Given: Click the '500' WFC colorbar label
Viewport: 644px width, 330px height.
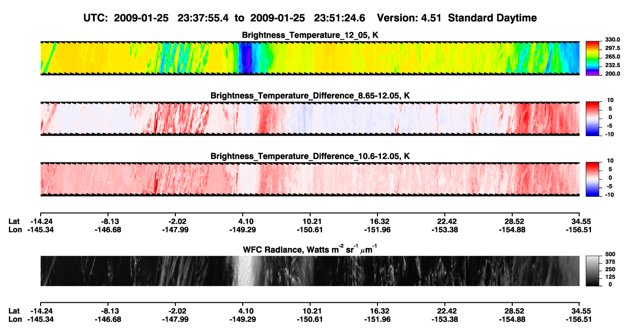Looking at the screenshot, I should click(610, 254).
